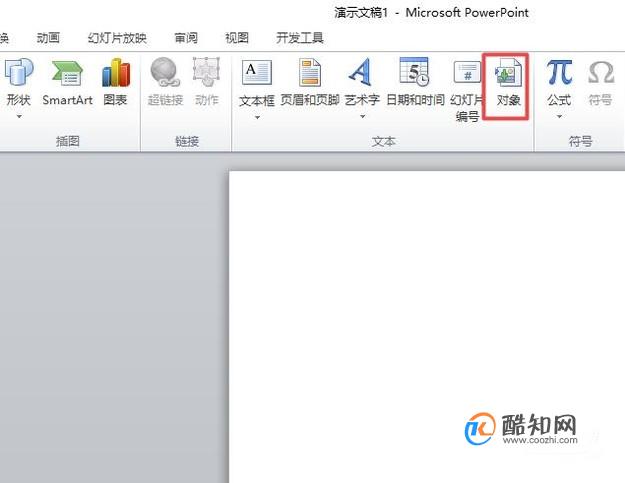Click the Action (动作) icon

point(206,72)
